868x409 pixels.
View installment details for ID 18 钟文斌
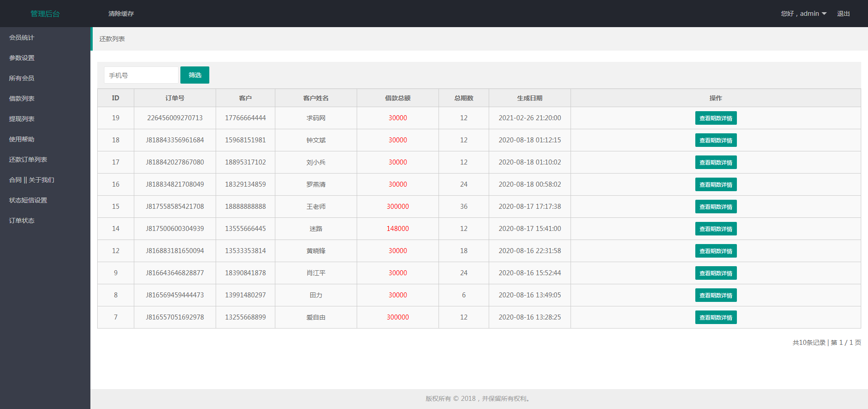pyautogui.click(x=716, y=140)
